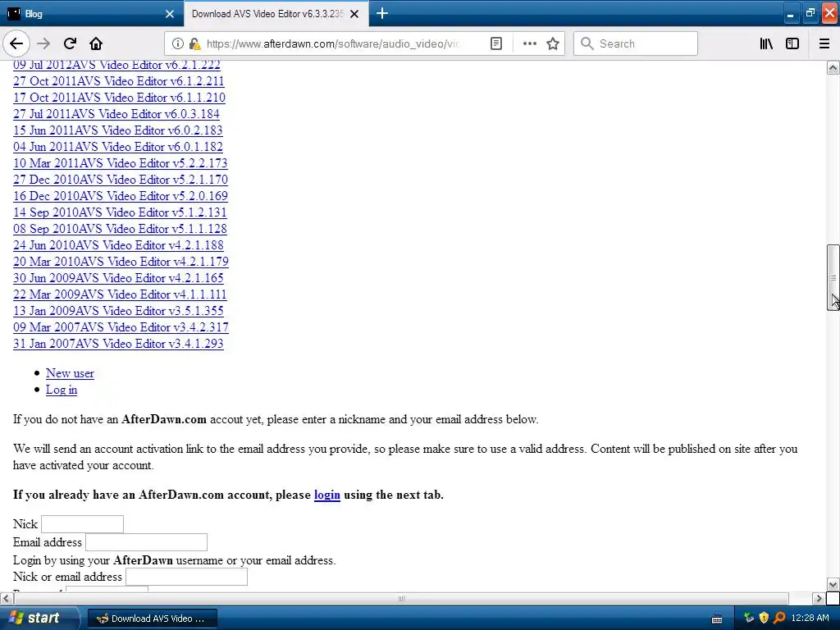Image resolution: width=840 pixels, height=630 pixels.
Task: Close the Blog tab
Action: click(x=170, y=14)
